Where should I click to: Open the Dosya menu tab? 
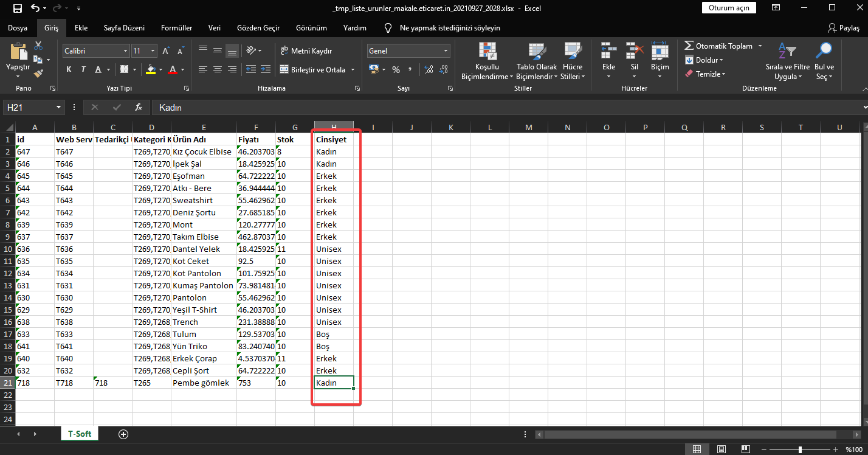coord(18,28)
